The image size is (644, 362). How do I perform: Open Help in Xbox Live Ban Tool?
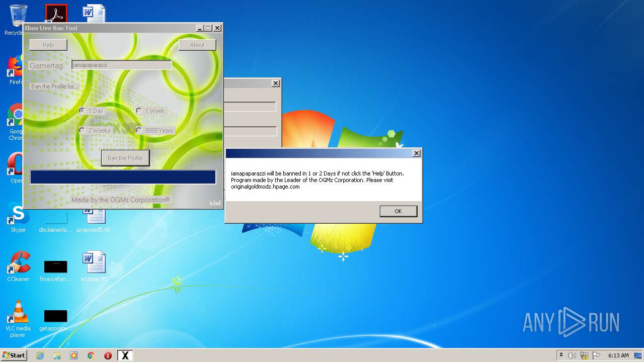[48, 45]
